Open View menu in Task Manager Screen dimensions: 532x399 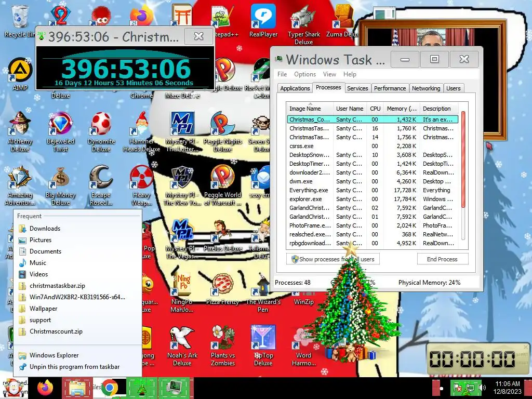[x=329, y=74]
